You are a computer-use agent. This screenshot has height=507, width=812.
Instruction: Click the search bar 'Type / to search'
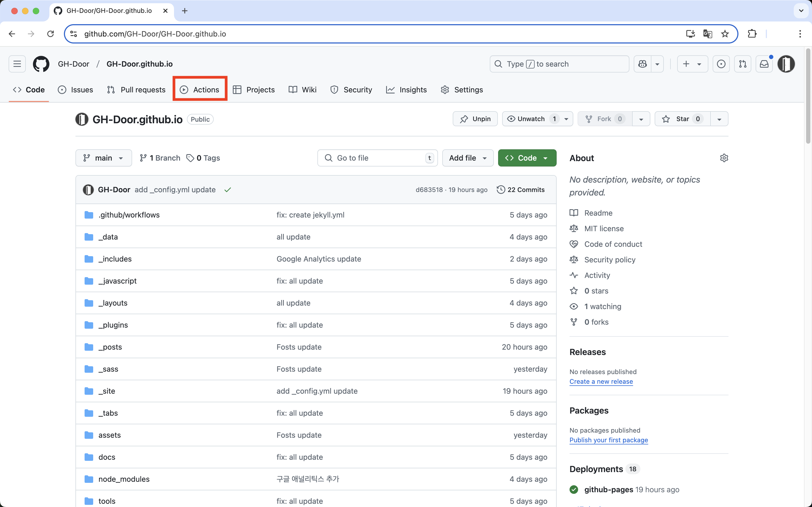tap(559, 64)
